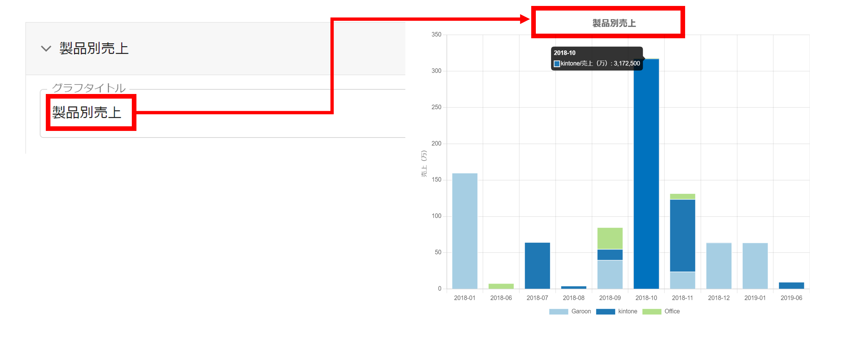The image size is (868, 341).
Task: Select the Garoon bar for 2018-01
Action: pyautogui.click(x=464, y=231)
